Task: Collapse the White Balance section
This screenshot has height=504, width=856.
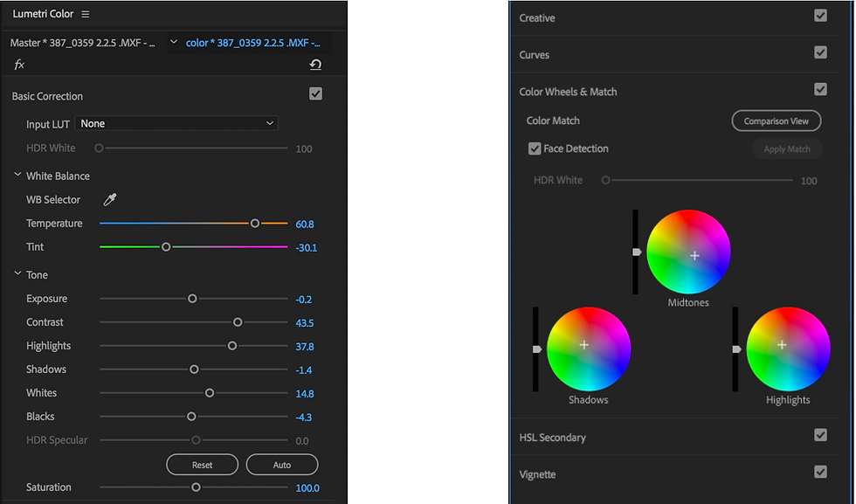Action: pos(17,176)
